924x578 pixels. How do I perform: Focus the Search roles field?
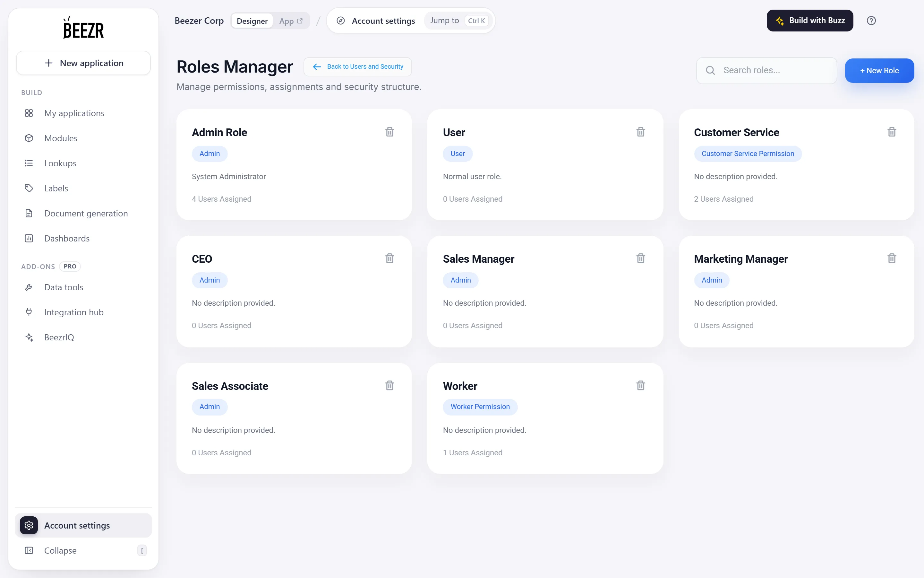click(x=766, y=70)
